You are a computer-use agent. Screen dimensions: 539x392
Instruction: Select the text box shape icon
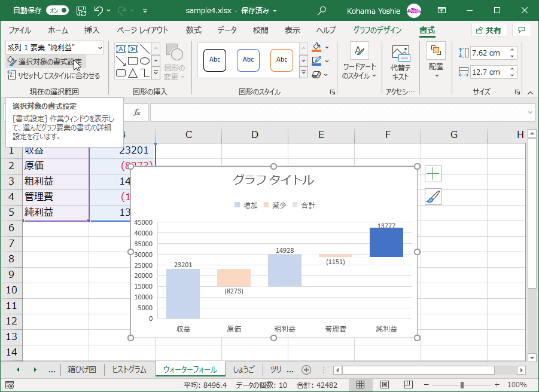[x=121, y=49]
